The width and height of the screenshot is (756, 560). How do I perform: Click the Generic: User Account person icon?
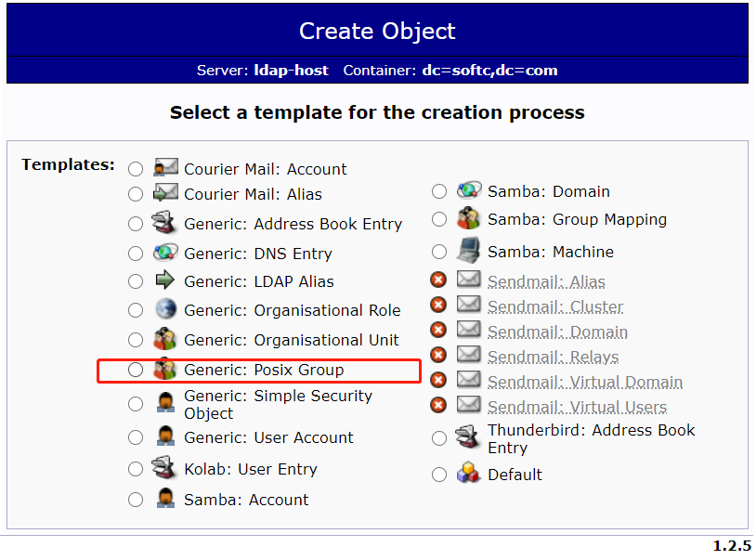pyautogui.click(x=165, y=436)
